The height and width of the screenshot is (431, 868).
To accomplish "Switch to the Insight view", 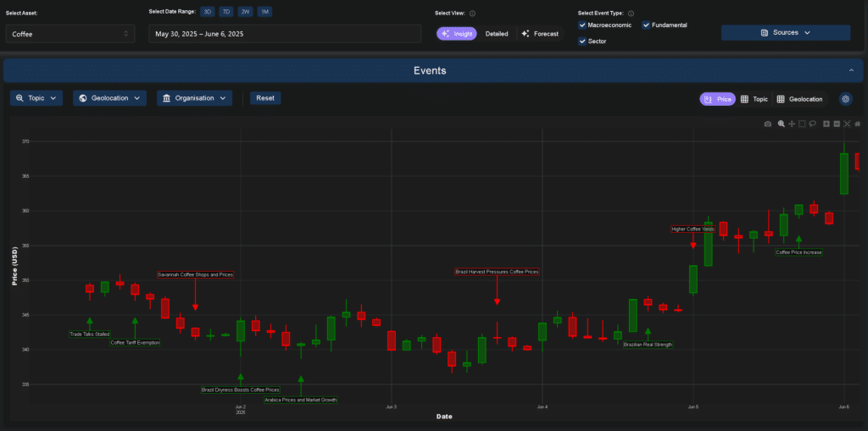I will pos(457,34).
